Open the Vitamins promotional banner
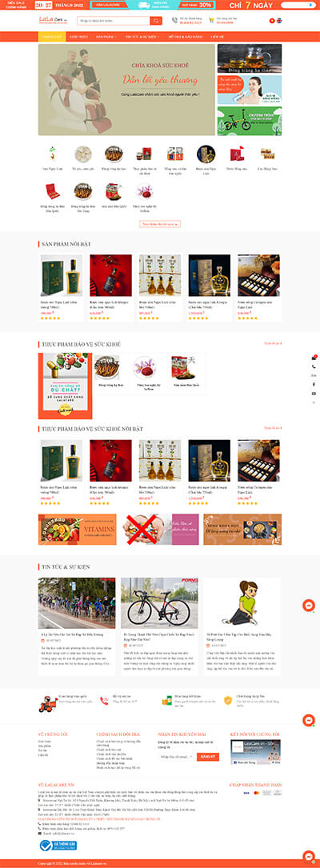Screen dimensions: 320x868 coord(78,530)
